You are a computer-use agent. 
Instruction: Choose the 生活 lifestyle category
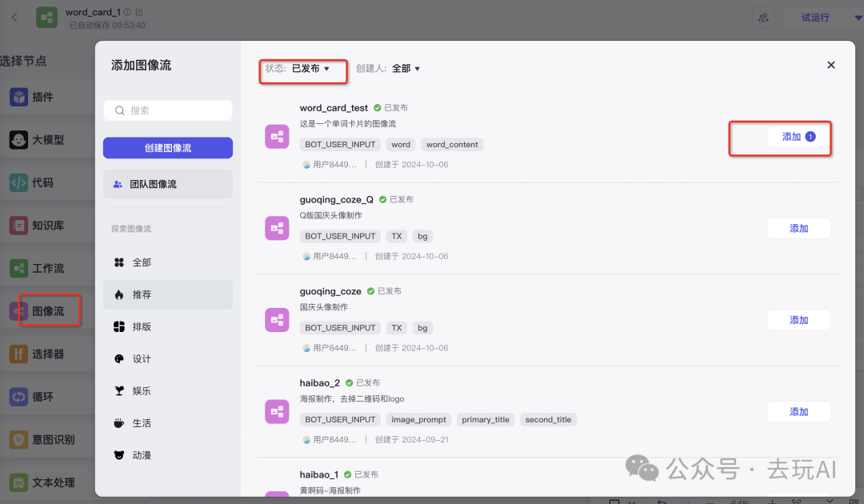(x=167, y=423)
